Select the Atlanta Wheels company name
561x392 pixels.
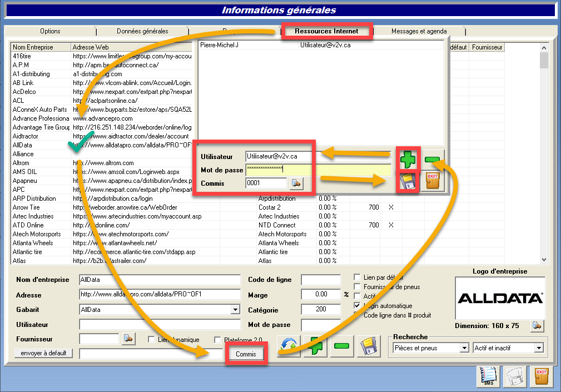pos(33,243)
